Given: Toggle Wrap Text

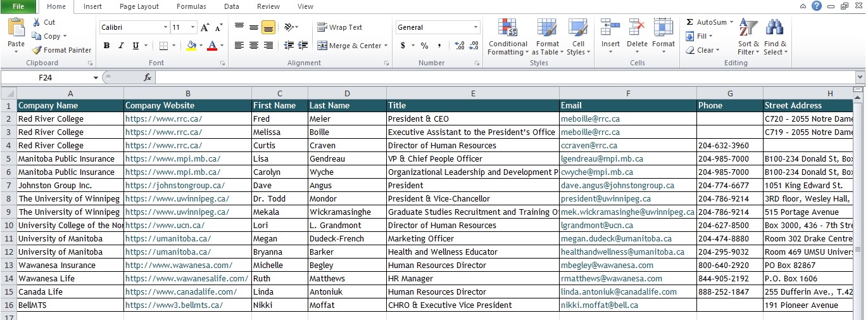Looking at the screenshot, I should [340, 27].
